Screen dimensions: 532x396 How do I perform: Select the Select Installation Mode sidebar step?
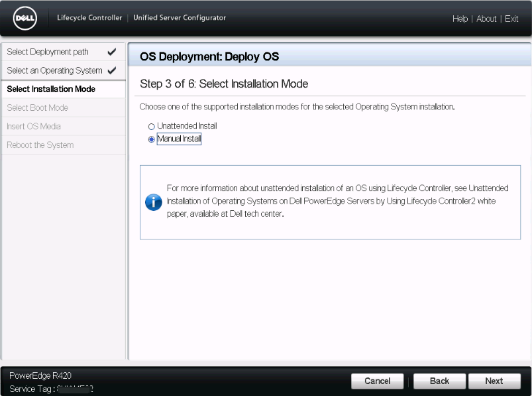[x=51, y=89]
